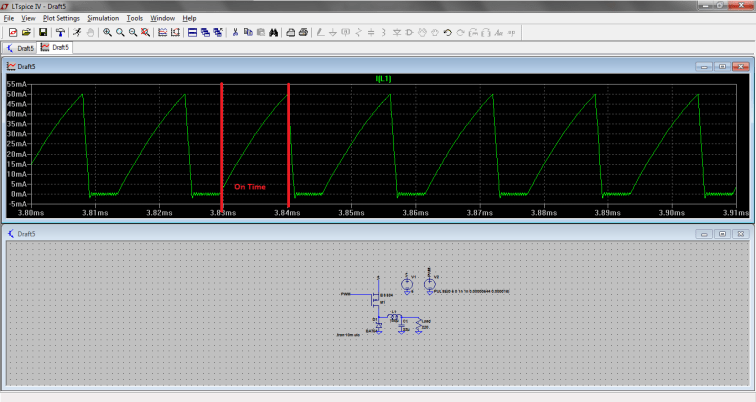Open the Simulation menu
Screen dimensions: 756x402
[x=102, y=18]
